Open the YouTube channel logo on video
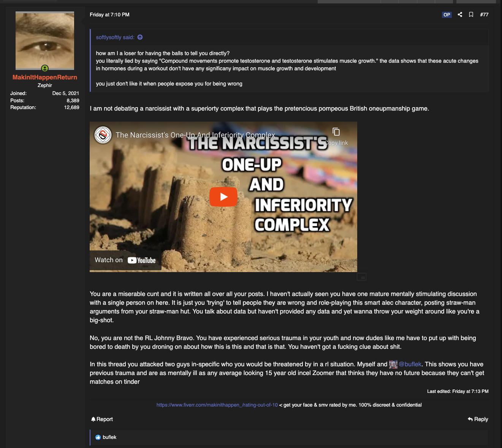The image size is (502, 448). [x=103, y=135]
